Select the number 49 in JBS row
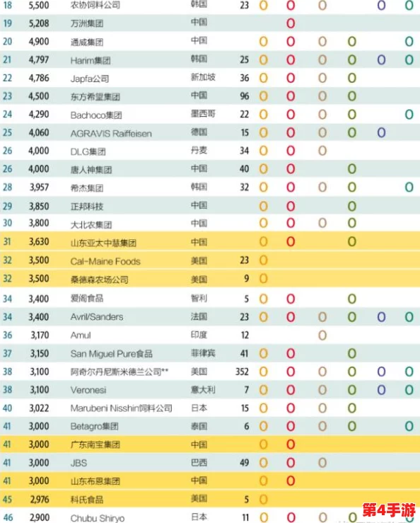The image size is (420, 523). pos(245,463)
